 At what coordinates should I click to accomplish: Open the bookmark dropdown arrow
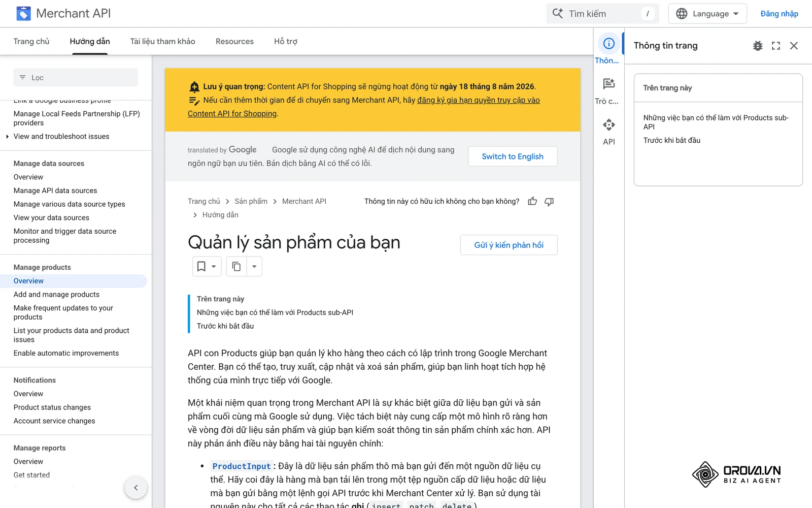214,266
